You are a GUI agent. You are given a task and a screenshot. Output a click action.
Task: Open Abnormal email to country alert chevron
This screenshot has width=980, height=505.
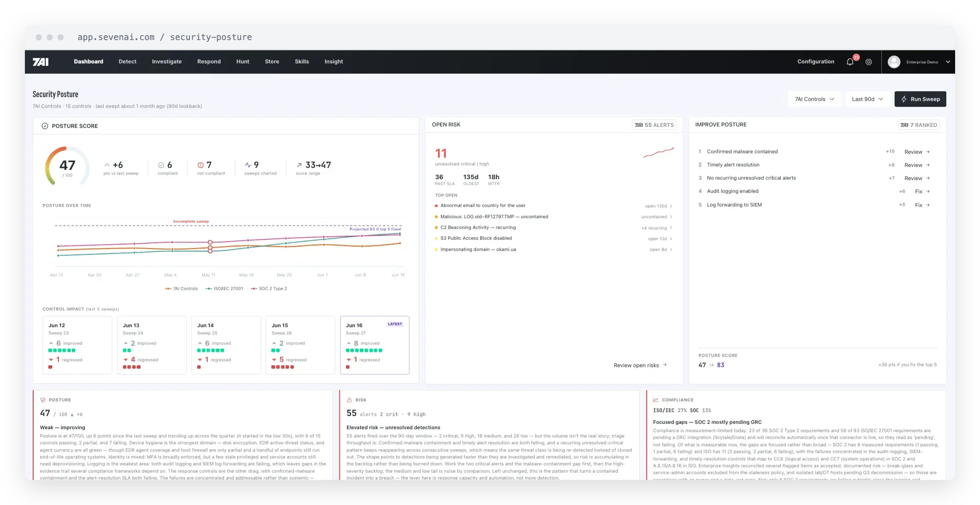[671, 206]
